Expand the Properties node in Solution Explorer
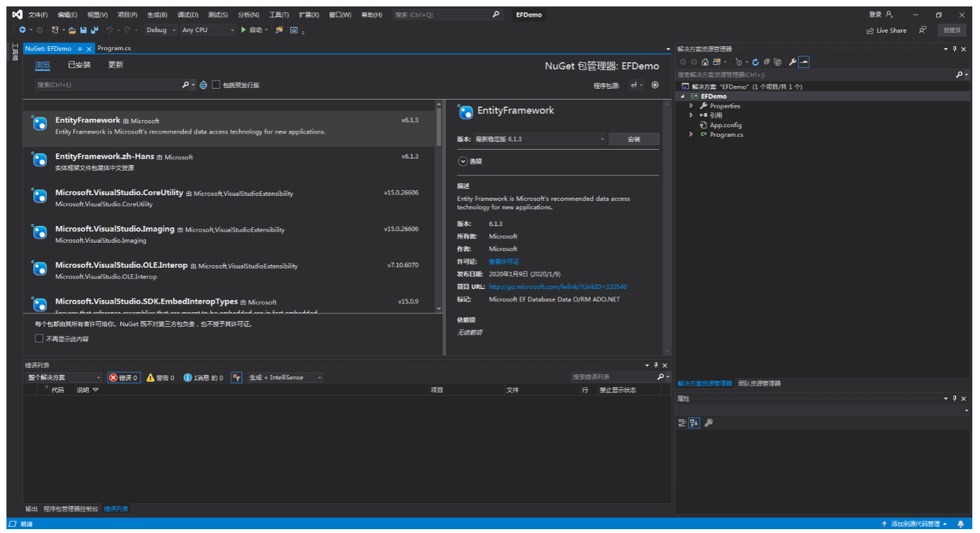980x533 pixels. [x=692, y=106]
